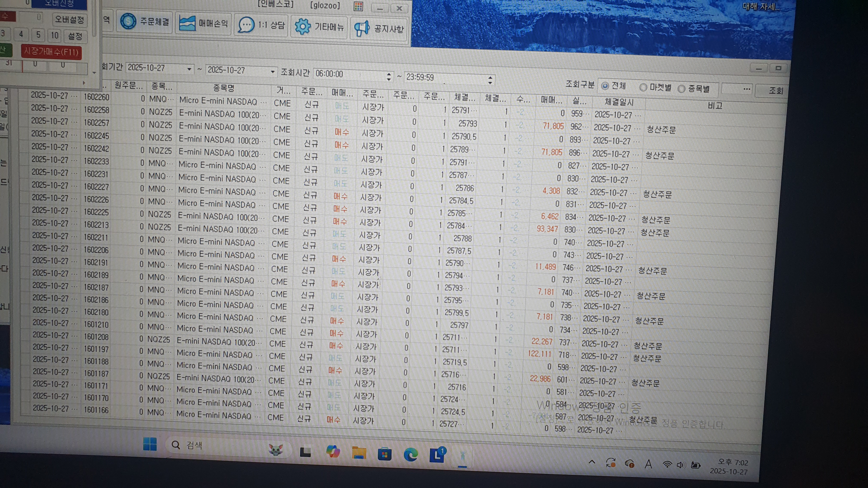Click the grid icon beside [glozoo]

click(358, 6)
